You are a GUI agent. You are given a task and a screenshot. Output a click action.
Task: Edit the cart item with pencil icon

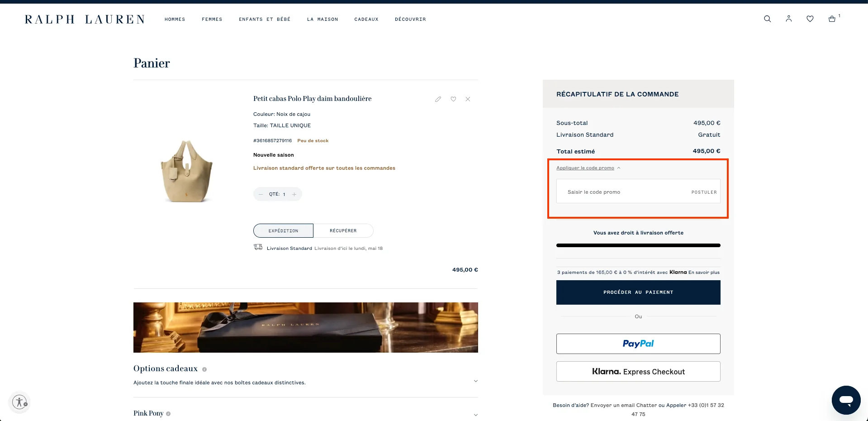438,99
